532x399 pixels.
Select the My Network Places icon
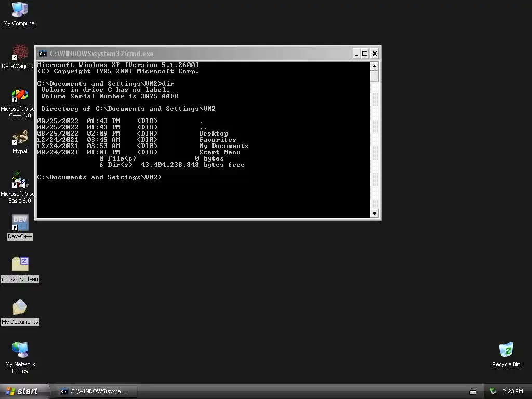point(20,357)
